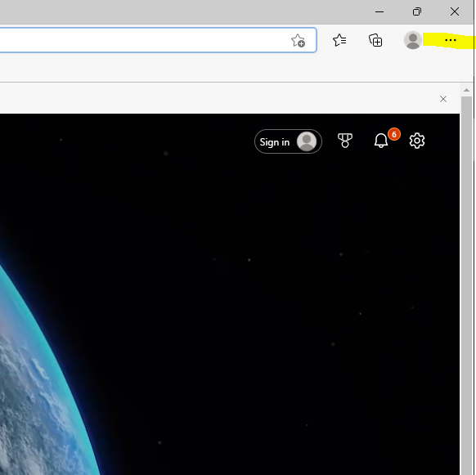476x475 pixels.
Task: Open the Favorites list icon
Action: tap(339, 40)
